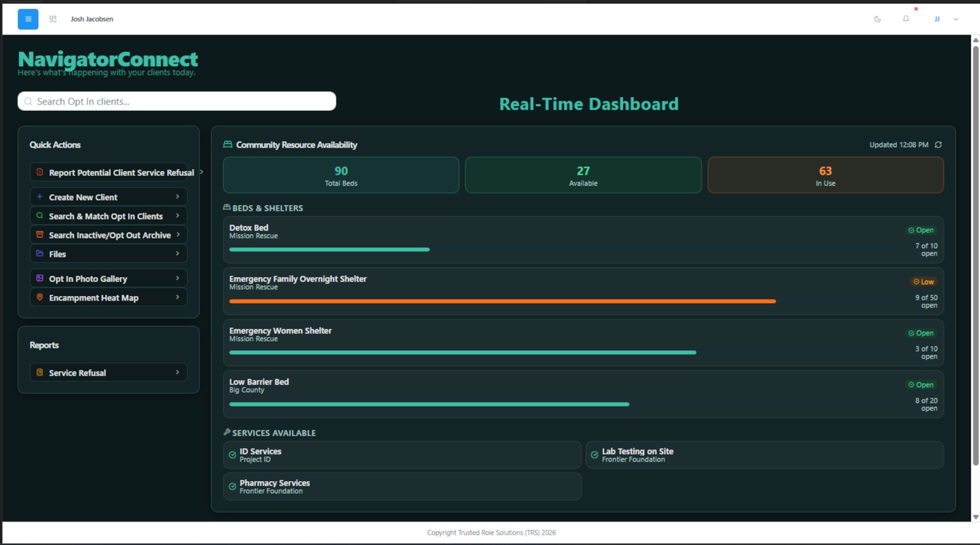Toggle dark mode with the moon icon
The width and height of the screenshot is (980, 545).
click(878, 19)
